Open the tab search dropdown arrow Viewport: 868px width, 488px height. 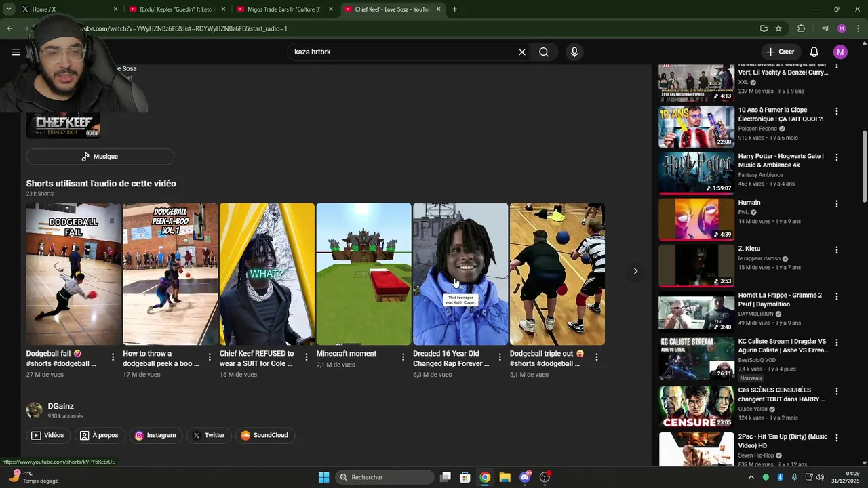coord(9,9)
